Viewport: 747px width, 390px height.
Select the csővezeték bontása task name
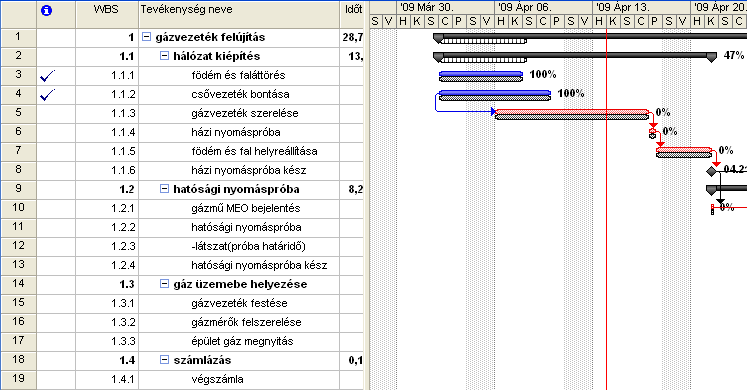pyautogui.click(x=240, y=94)
